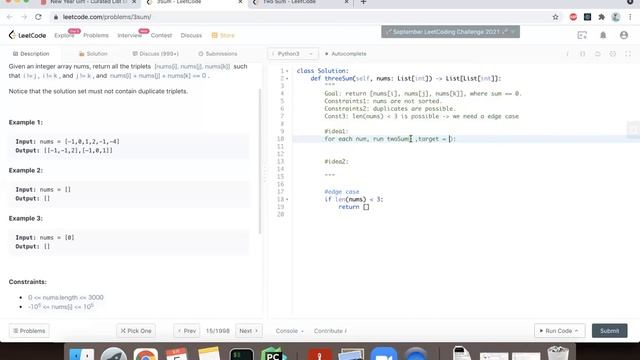Open the Discuss menu item in navbar

coord(191,36)
